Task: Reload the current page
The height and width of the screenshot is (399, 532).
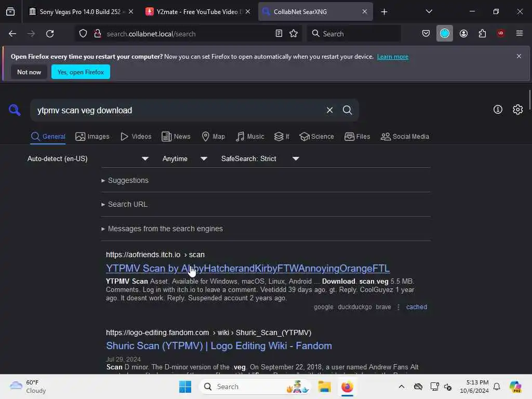Action: (x=50, y=34)
